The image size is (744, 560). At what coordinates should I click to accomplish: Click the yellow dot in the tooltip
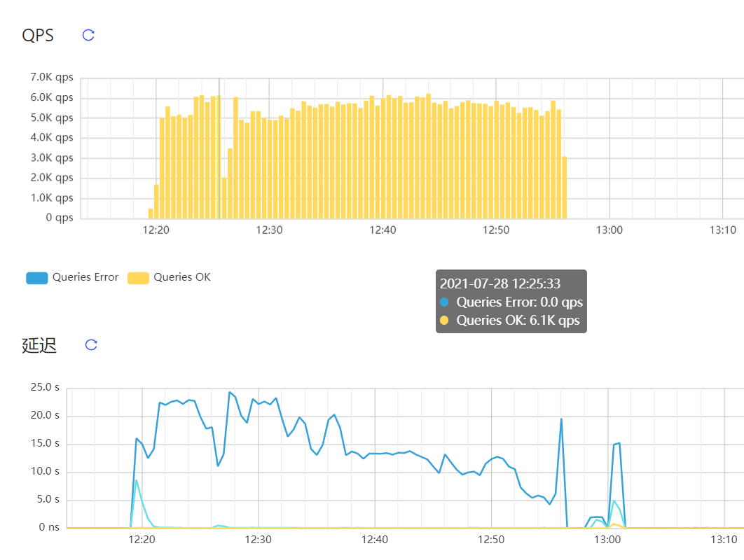444,321
